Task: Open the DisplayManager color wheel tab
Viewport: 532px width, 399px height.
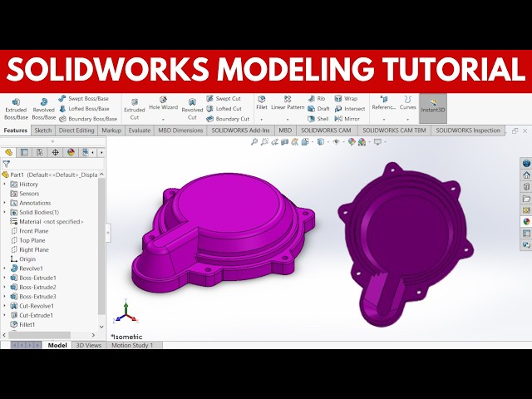Action: click(x=71, y=152)
